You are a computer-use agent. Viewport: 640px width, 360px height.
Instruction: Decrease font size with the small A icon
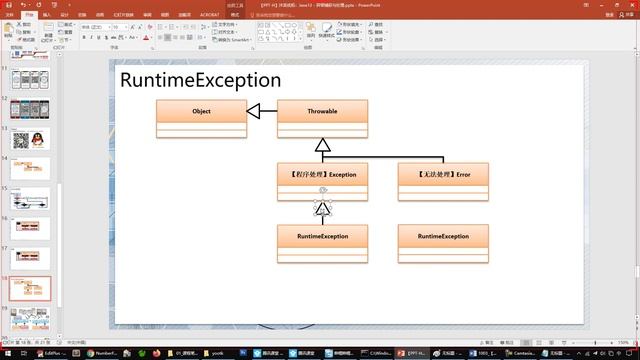pos(140,27)
